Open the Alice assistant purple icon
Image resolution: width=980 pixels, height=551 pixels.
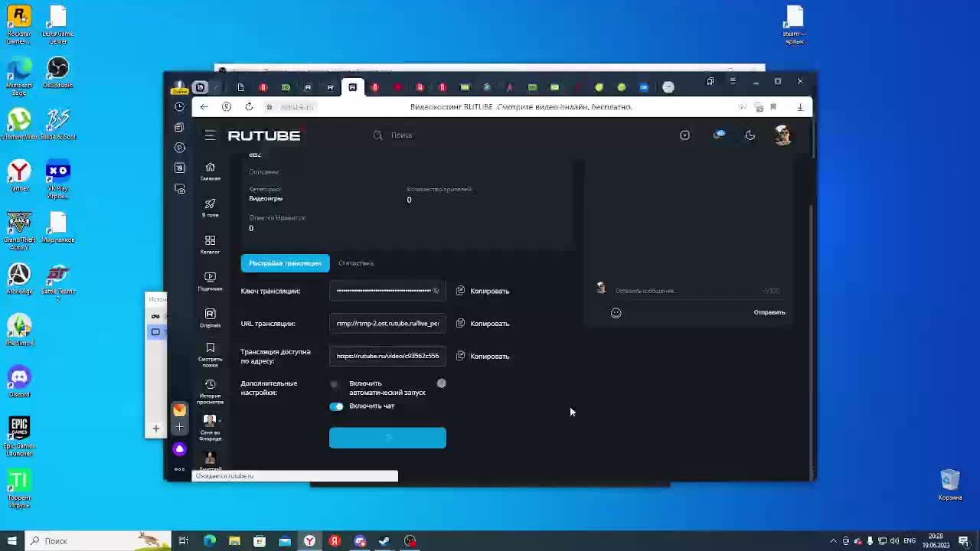[179, 449]
